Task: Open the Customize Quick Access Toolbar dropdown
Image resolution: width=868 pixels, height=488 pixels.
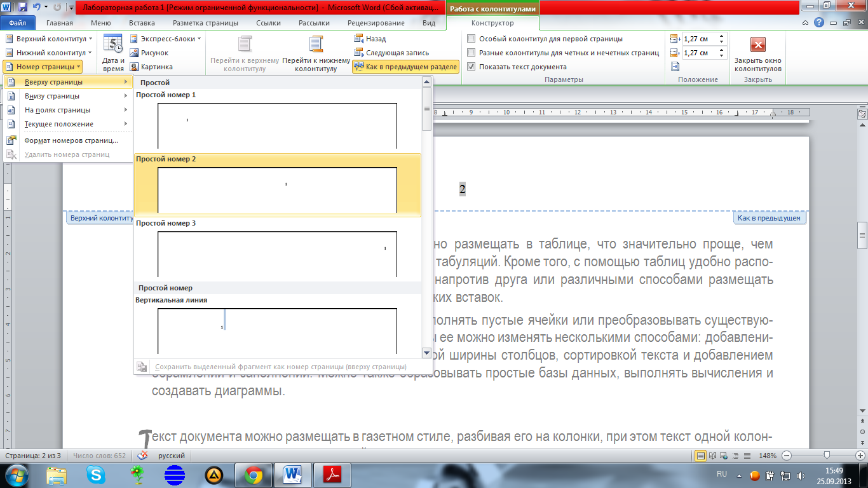Action: 70,8
